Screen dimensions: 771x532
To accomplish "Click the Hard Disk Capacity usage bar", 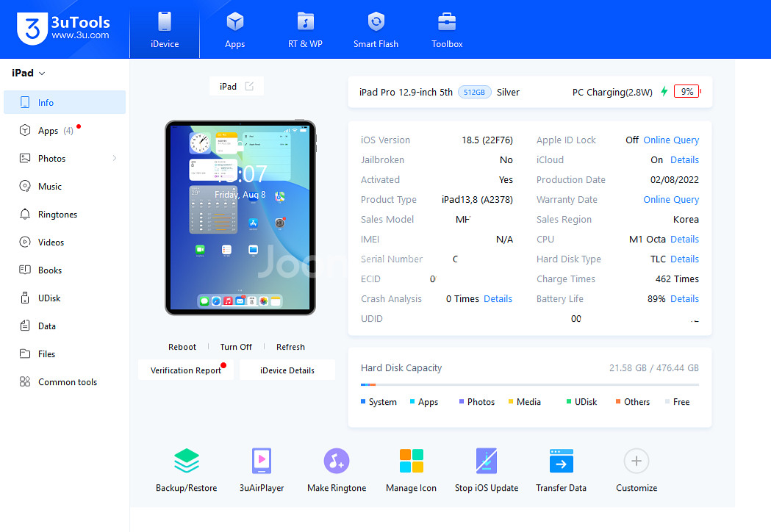I will click(x=530, y=384).
